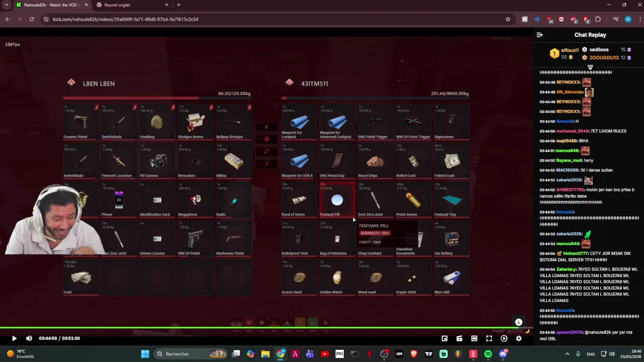Select the Wood Chips item
Screen dimensions: 644x362
pyautogui.click(x=375, y=161)
